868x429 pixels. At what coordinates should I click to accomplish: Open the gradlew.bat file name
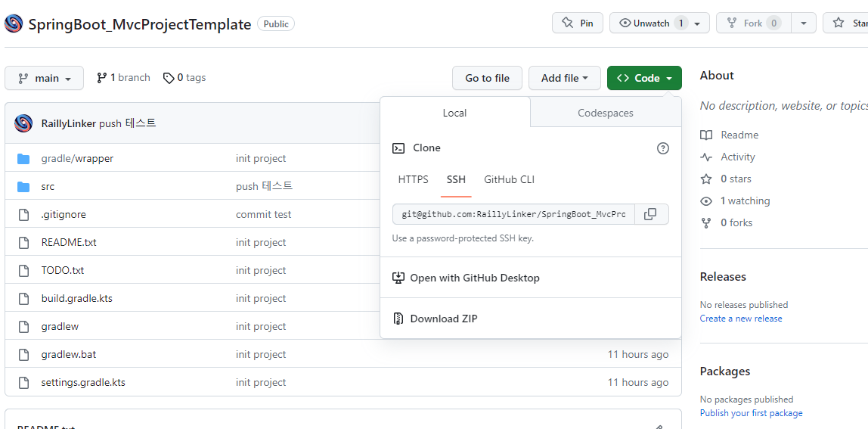point(69,355)
